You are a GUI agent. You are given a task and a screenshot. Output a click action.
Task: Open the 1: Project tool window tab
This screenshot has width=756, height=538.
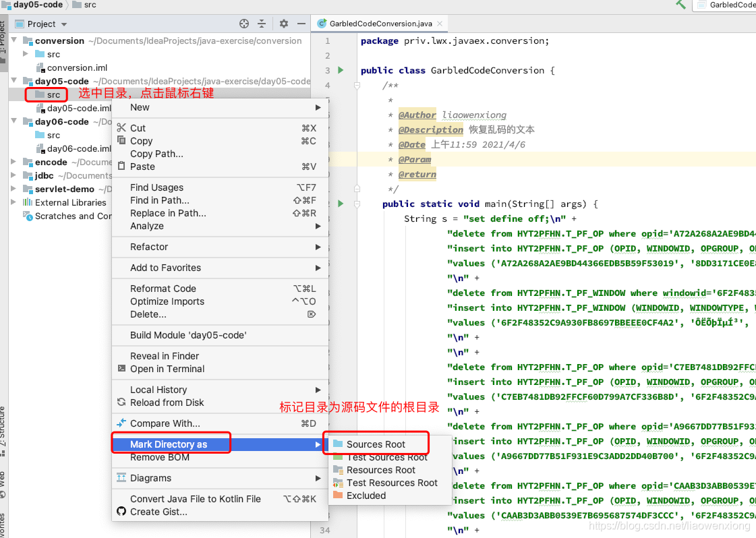[x=3, y=42]
